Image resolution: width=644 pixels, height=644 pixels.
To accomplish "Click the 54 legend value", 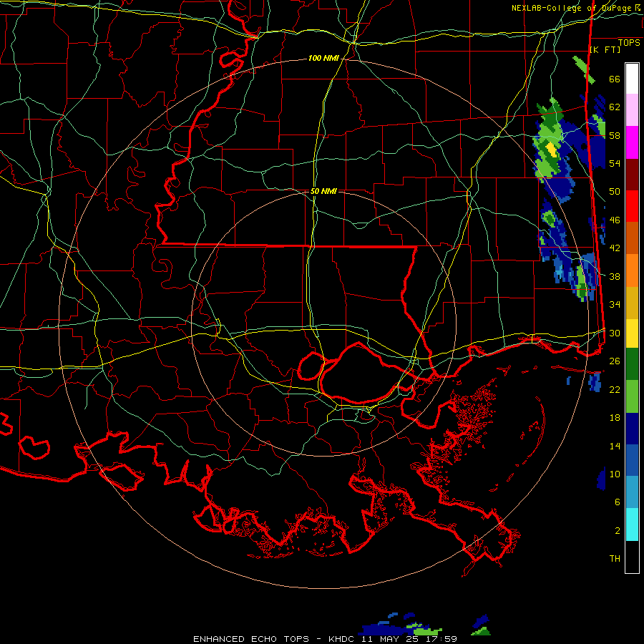I will [x=615, y=163].
